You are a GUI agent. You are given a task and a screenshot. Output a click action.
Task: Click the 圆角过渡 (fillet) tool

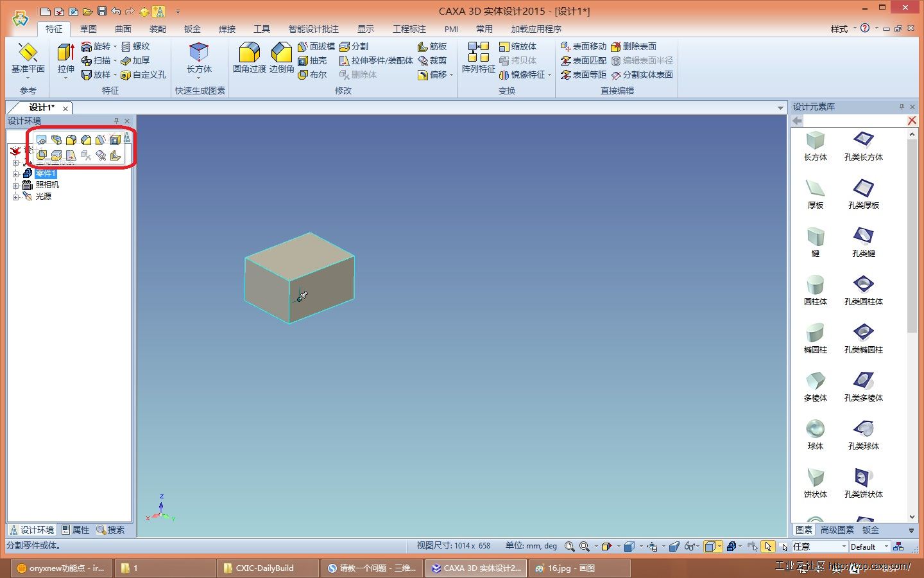[x=249, y=58]
